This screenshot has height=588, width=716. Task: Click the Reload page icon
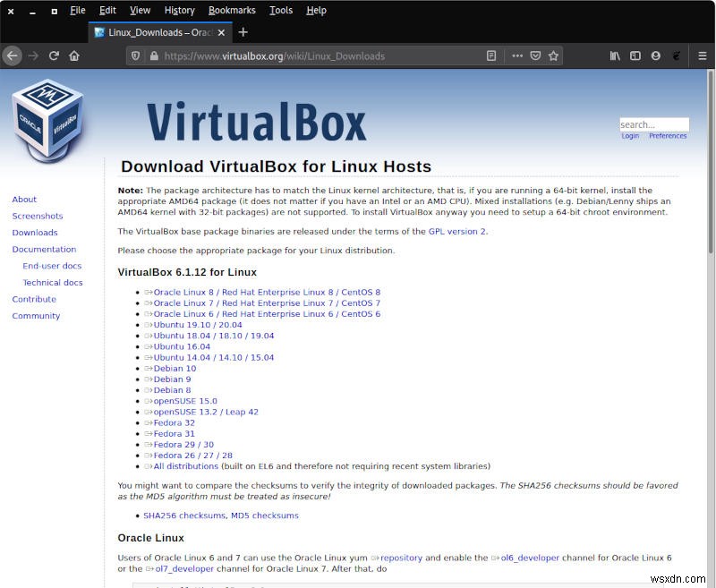click(54, 55)
